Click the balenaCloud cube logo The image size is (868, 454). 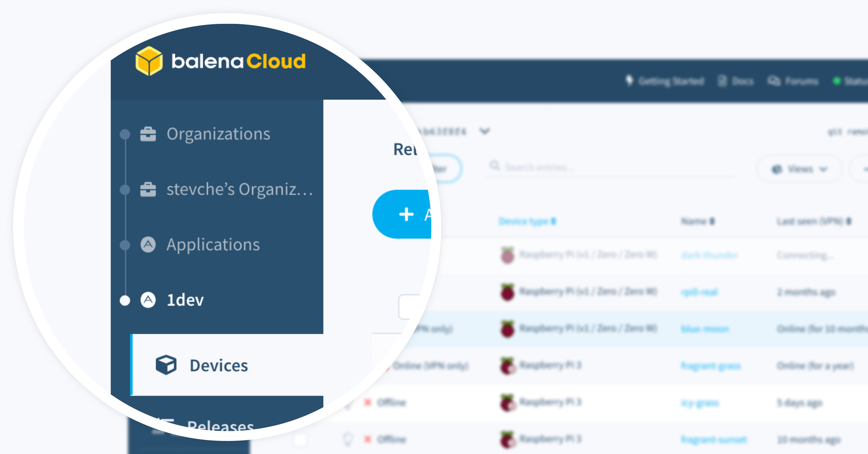pyautogui.click(x=149, y=61)
